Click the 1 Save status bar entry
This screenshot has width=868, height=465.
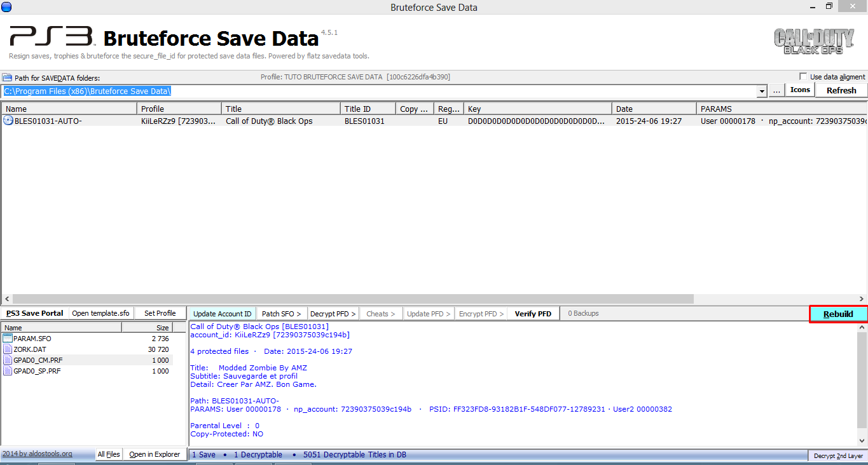click(x=203, y=455)
